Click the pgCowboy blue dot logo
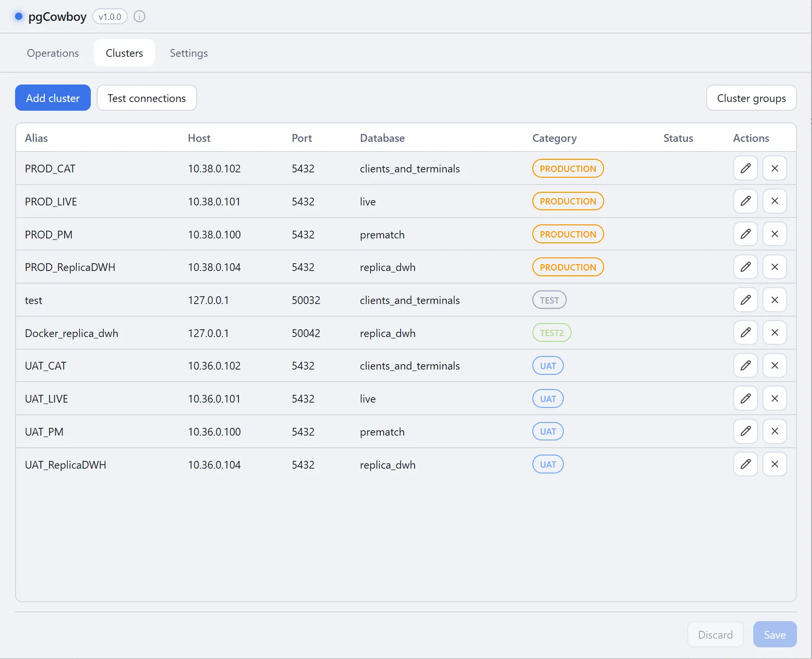 pos(19,17)
